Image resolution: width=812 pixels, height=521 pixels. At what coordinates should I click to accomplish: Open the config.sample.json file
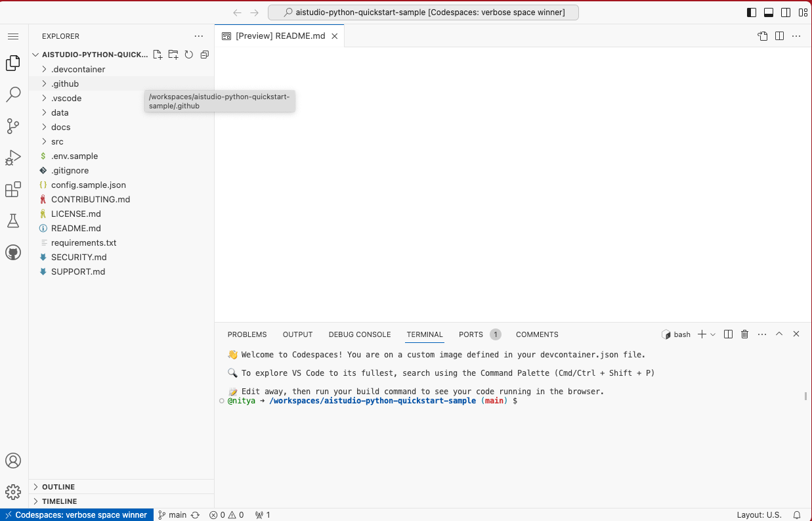click(121, 185)
